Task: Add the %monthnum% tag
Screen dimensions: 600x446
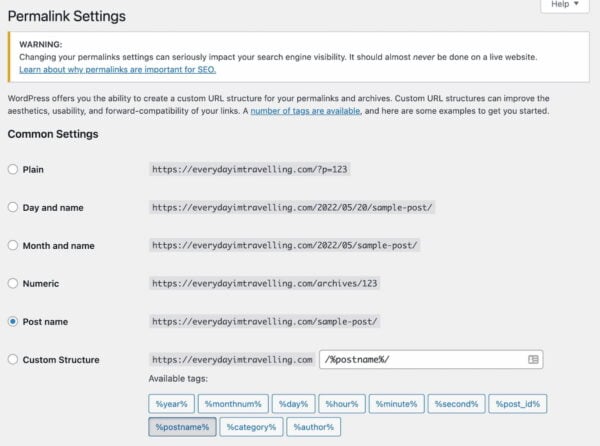Action: [x=233, y=404]
